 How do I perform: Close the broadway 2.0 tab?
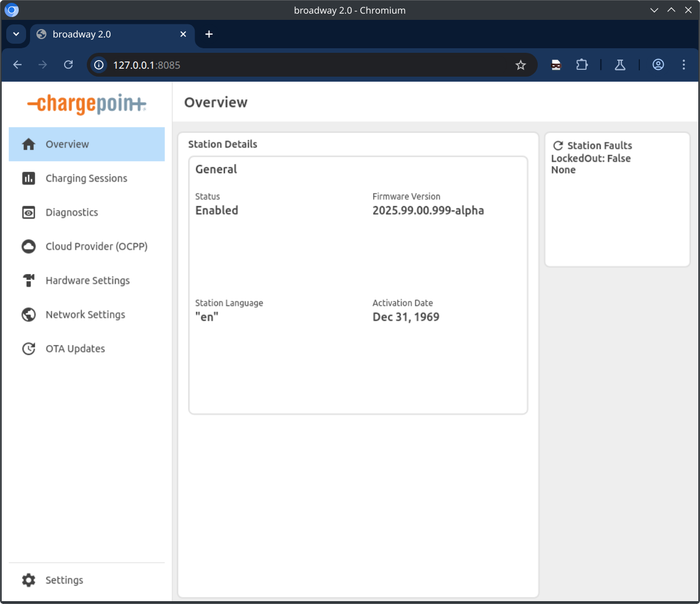coord(183,34)
